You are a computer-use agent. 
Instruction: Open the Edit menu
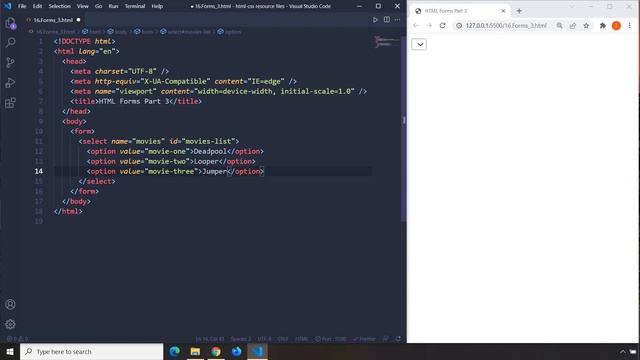(x=37, y=6)
